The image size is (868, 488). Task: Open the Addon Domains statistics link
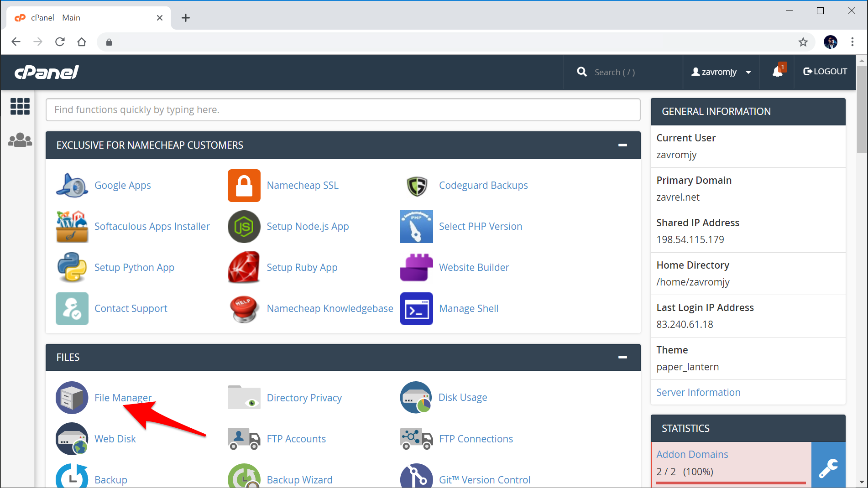(692, 454)
